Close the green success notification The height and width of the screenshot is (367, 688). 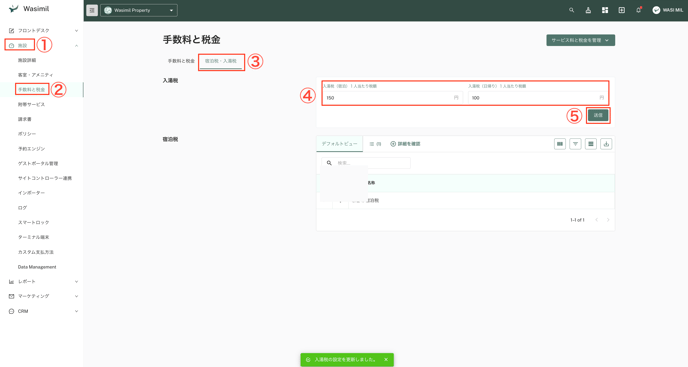pyautogui.click(x=386, y=360)
